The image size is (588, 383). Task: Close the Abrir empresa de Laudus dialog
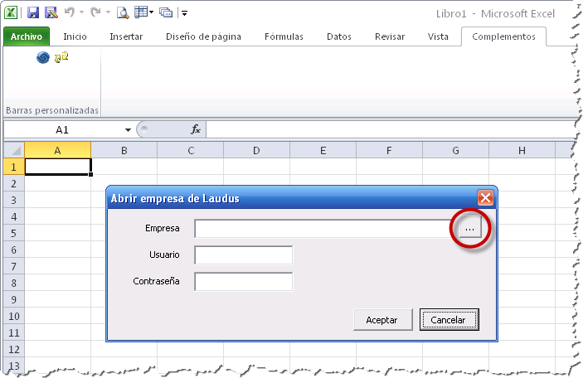[485, 197]
